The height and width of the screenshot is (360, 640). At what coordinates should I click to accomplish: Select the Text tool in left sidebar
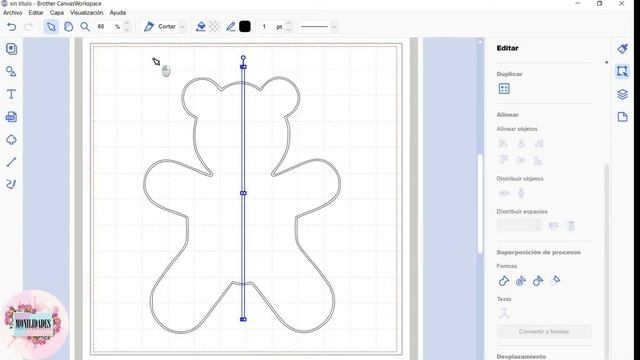(x=11, y=94)
